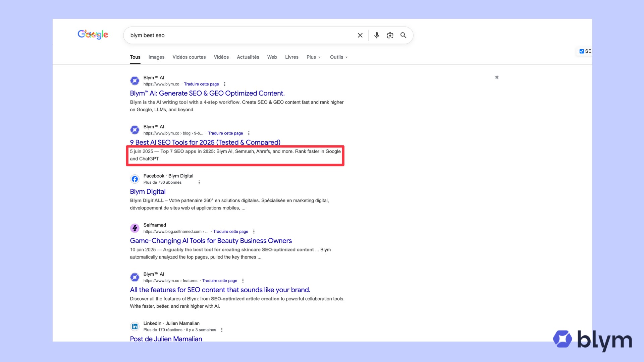
Task: Click the magnifying glass search icon
Action: pos(403,35)
